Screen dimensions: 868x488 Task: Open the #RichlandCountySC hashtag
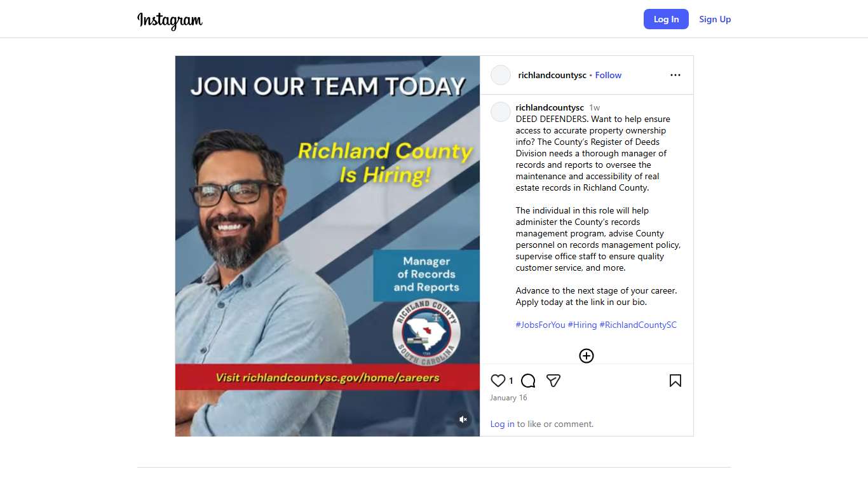[638, 325]
